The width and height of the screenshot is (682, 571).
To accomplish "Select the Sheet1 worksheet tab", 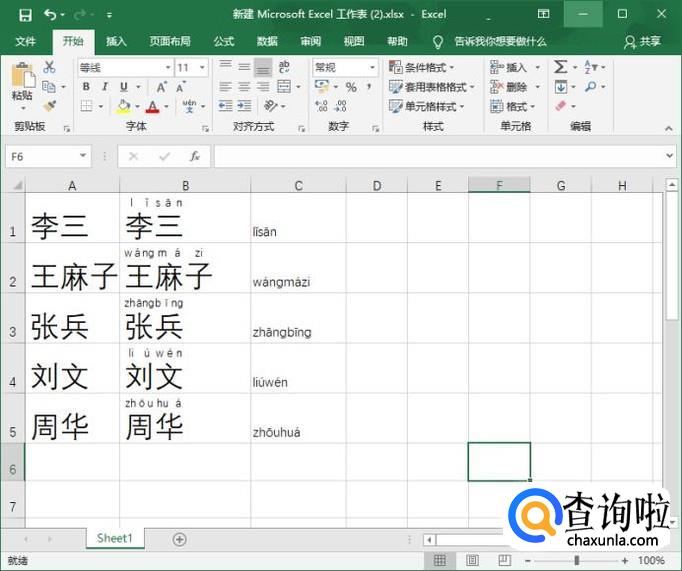I will click(x=114, y=538).
